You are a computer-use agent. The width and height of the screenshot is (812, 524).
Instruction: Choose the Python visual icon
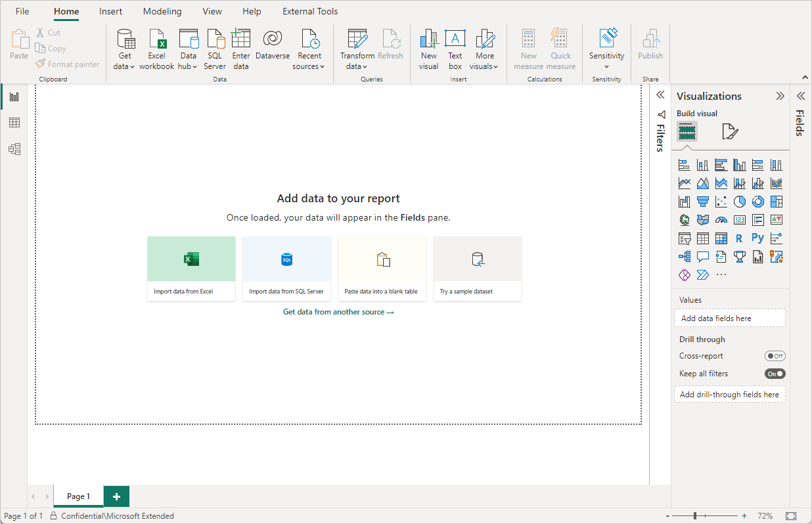pyautogui.click(x=757, y=238)
